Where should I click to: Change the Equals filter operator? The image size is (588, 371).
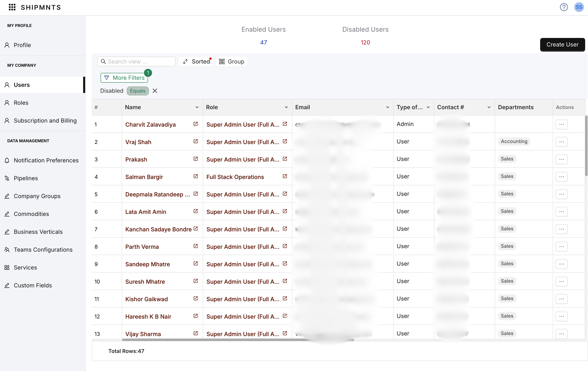pos(137,91)
